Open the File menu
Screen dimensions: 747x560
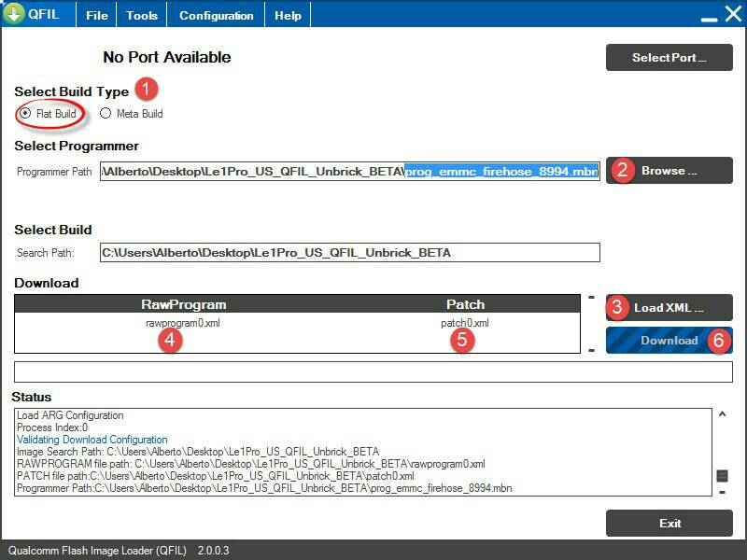point(96,15)
